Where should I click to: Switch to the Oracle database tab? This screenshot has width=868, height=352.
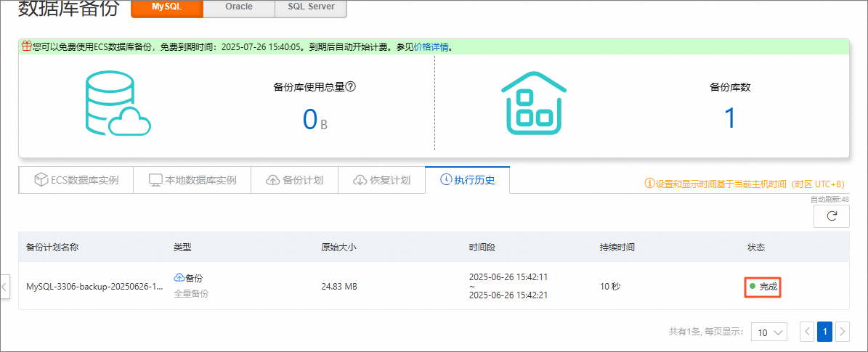(x=239, y=8)
